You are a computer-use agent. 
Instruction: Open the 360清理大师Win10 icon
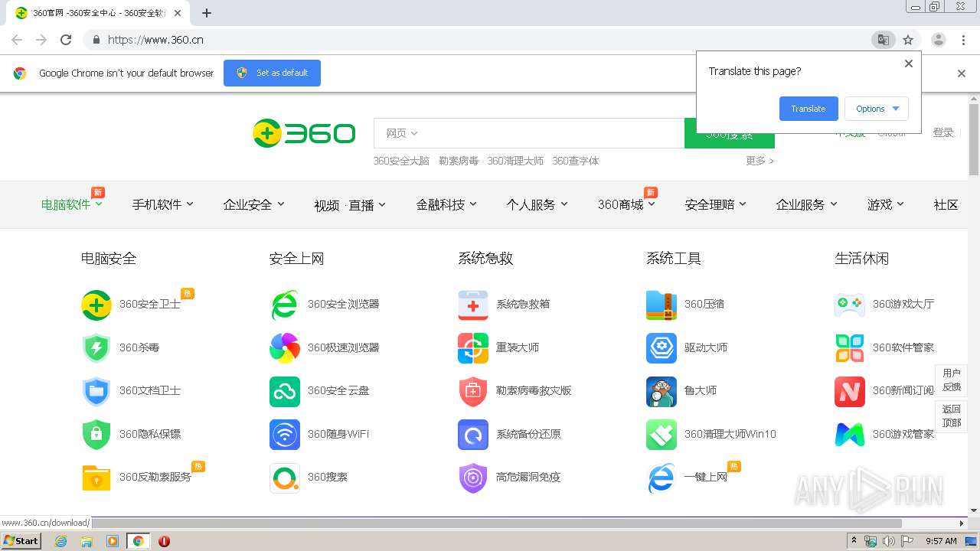661,435
